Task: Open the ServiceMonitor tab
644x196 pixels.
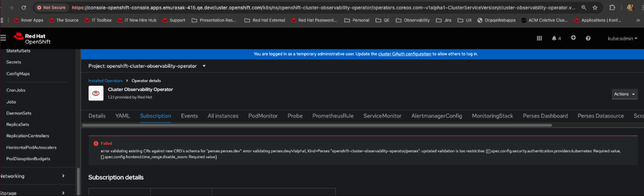Action: tap(383, 116)
